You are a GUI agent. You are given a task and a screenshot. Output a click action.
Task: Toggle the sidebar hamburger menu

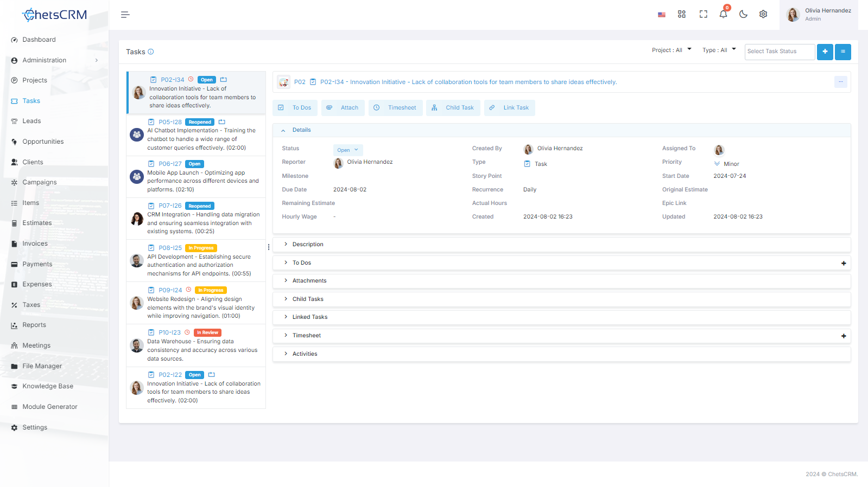pos(125,15)
